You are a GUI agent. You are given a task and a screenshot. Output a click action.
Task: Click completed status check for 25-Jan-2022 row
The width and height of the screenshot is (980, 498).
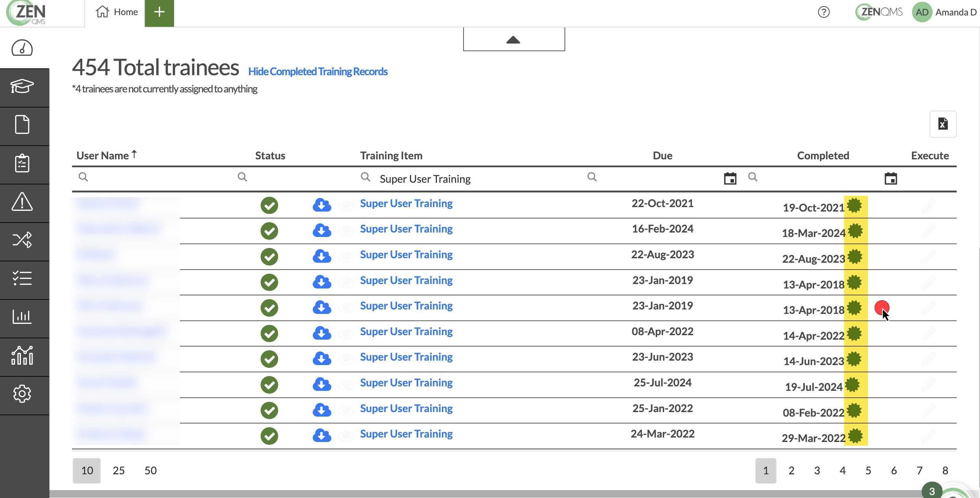click(269, 410)
